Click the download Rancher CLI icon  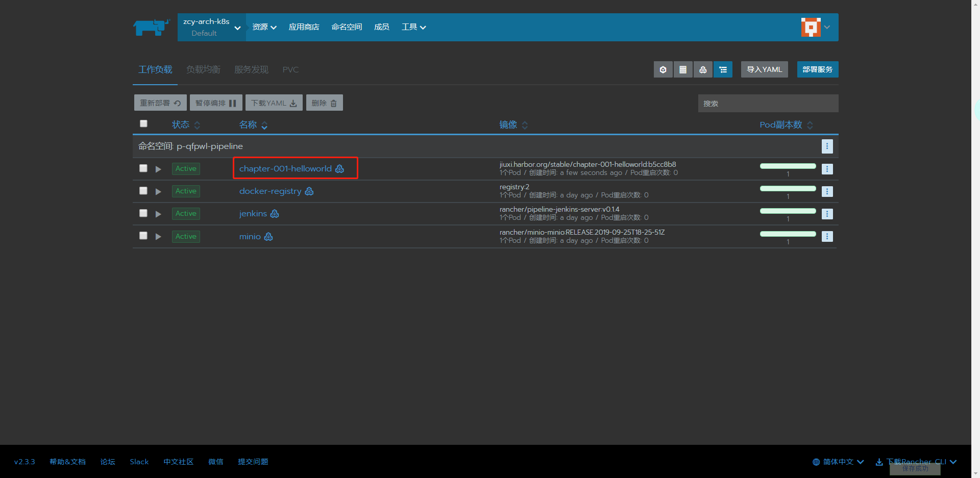tap(879, 462)
